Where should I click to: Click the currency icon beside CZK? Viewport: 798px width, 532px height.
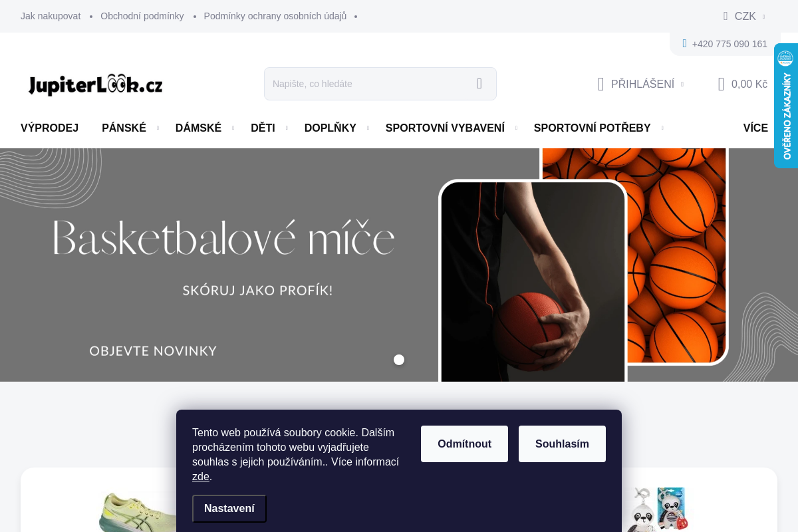(x=726, y=16)
